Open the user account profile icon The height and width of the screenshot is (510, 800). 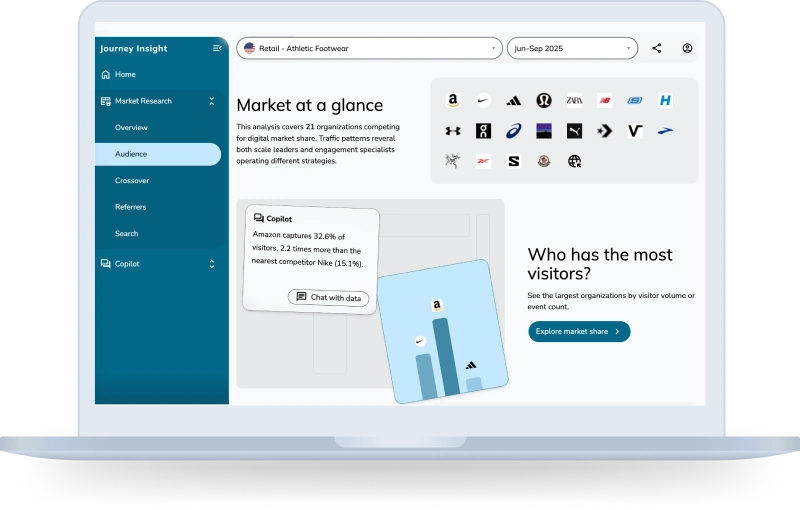click(x=687, y=48)
